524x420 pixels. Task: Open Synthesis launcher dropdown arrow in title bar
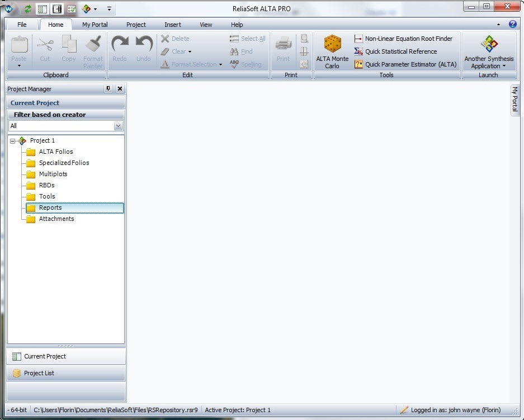[x=95, y=9]
